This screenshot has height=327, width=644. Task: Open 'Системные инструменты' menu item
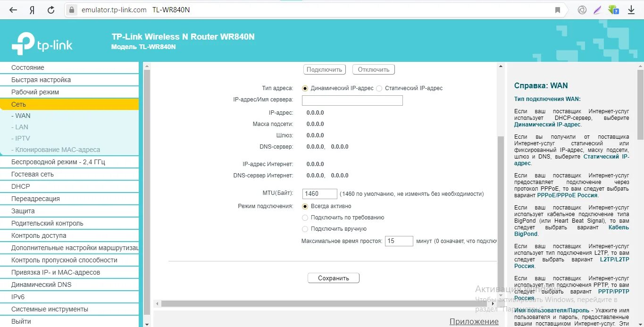coord(69,309)
